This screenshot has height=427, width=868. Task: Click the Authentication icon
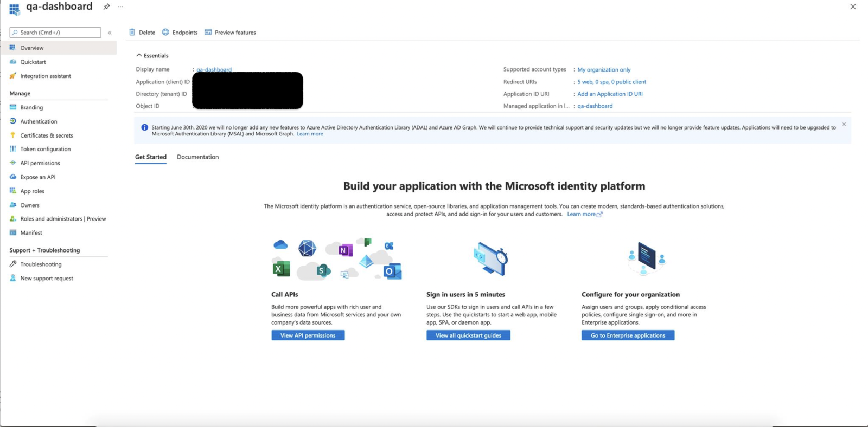tap(12, 121)
